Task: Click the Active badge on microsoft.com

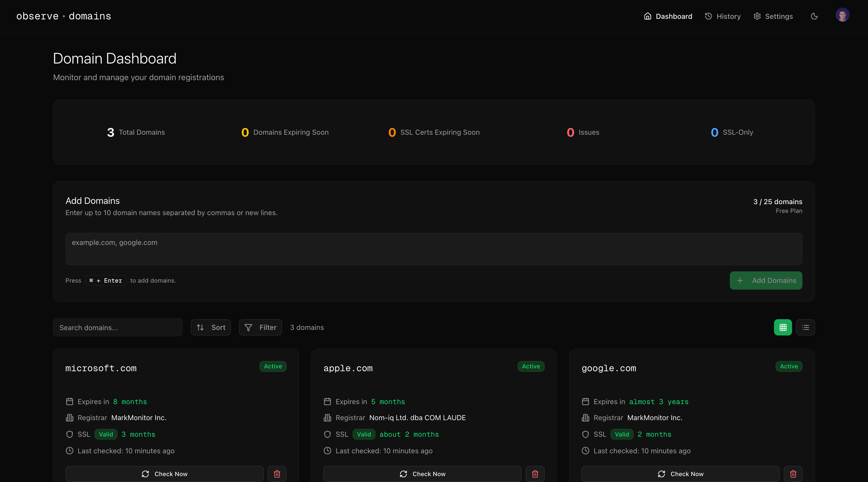Action: click(x=273, y=366)
